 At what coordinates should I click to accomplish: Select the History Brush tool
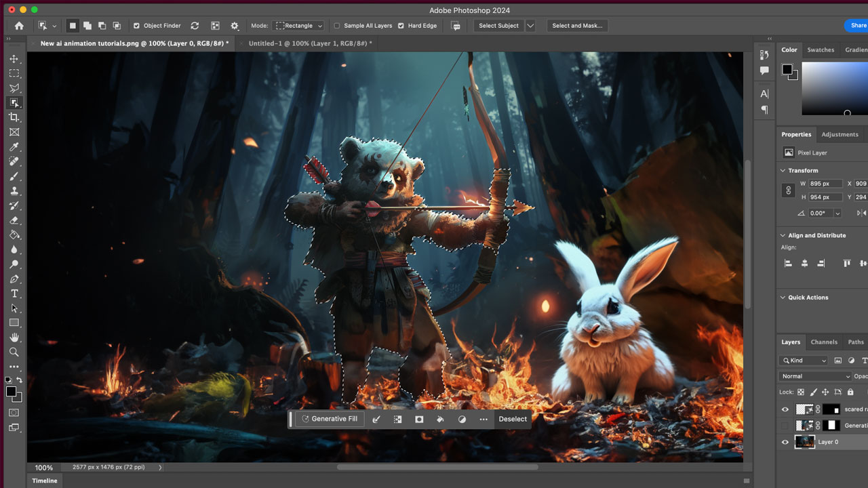(x=14, y=205)
